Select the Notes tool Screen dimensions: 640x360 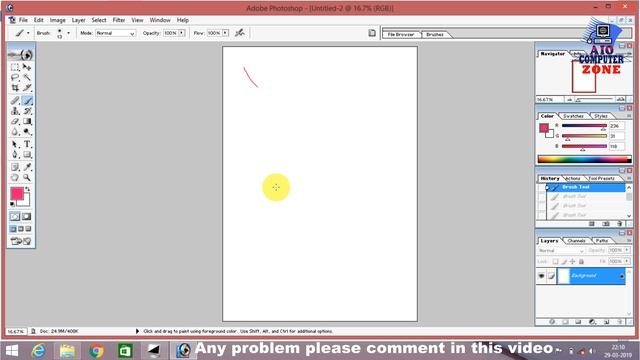pyautogui.click(x=15, y=167)
